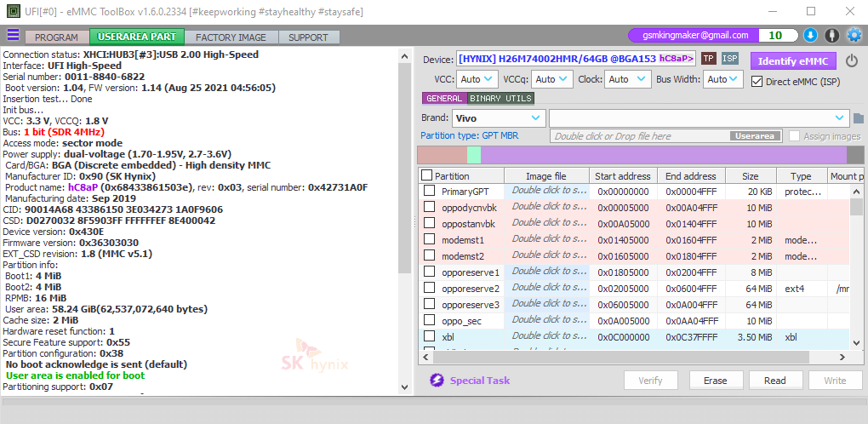Open the FACTORY IMAGE tab
The image size is (868, 424).
231,37
